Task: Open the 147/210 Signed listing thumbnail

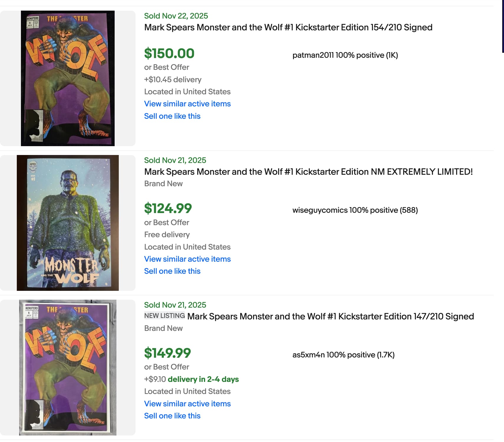Action: 68,367
